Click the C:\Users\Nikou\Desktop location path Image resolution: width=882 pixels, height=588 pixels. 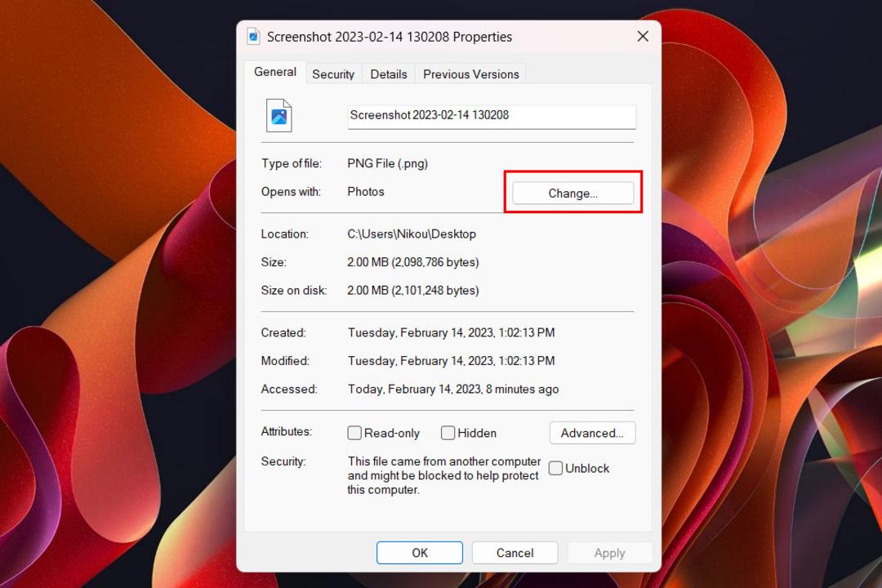[x=412, y=234]
